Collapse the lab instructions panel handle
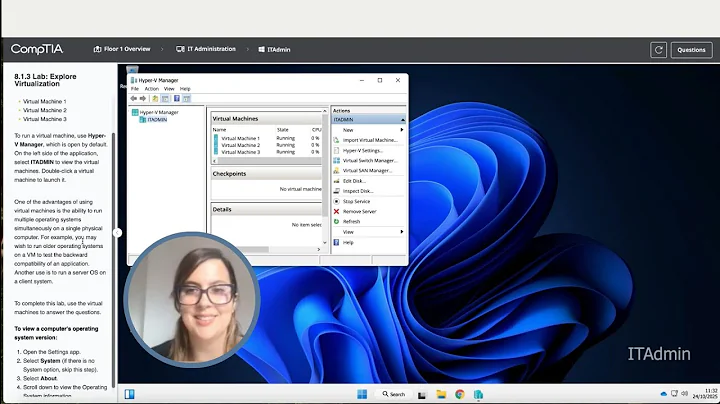Screen dimensions: 720x404 point(118,233)
